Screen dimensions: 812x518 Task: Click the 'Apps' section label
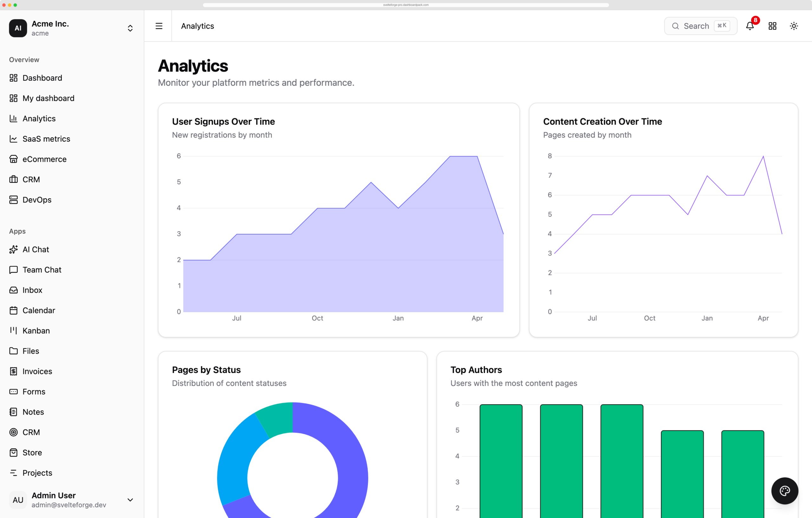click(17, 231)
